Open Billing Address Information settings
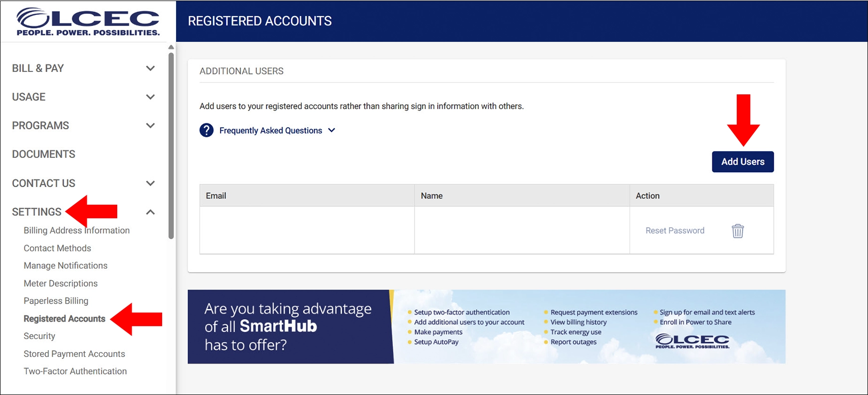Viewport: 868px width, 395px height. pos(76,230)
